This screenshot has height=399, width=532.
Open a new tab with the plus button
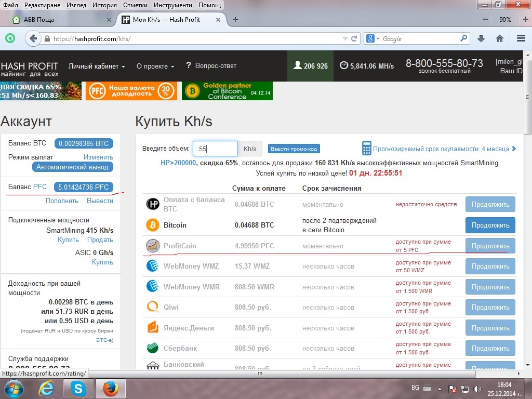[235, 20]
